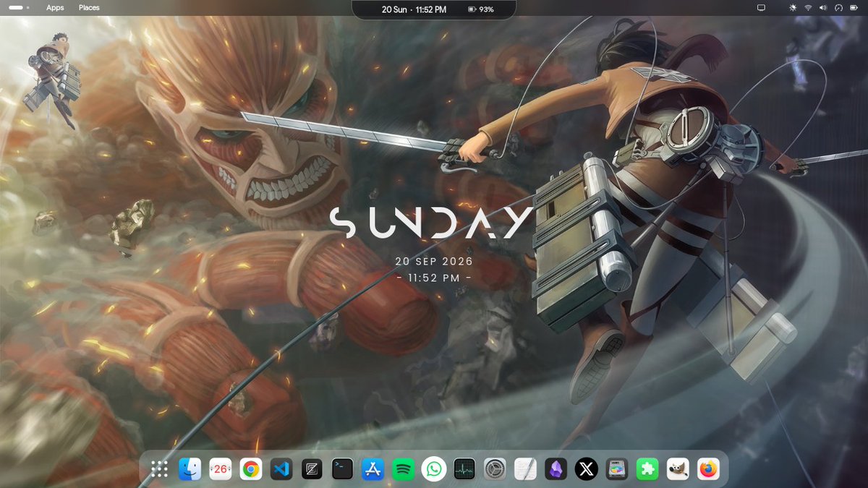Open the X (Twitter) app icon
Image resolution: width=868 pixels, height=488 pixels.
586,470
